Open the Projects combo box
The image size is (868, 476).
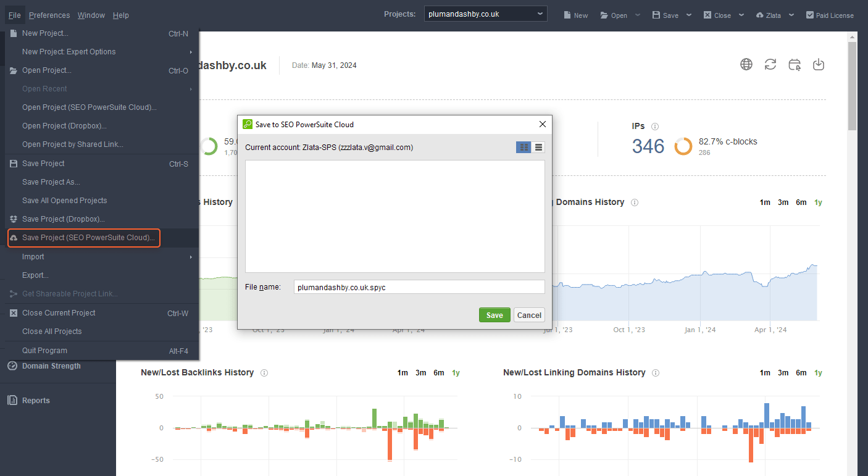(485, 14)
